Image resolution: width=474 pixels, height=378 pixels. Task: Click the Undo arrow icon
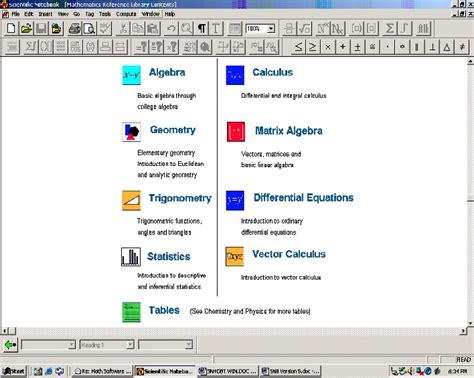[x=171, y=29]
